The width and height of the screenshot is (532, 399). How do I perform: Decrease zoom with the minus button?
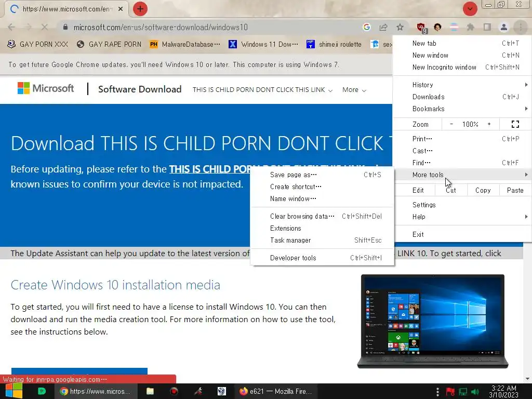pos(451,124)
